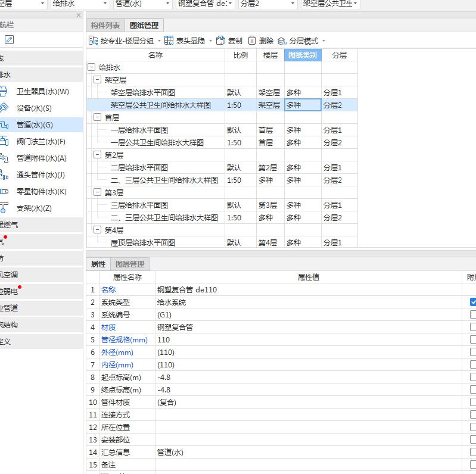This screenshot has height=474, width=476.
Task: Toggle the checkbox for 系统编号 row
Action: tap(473, 314)
